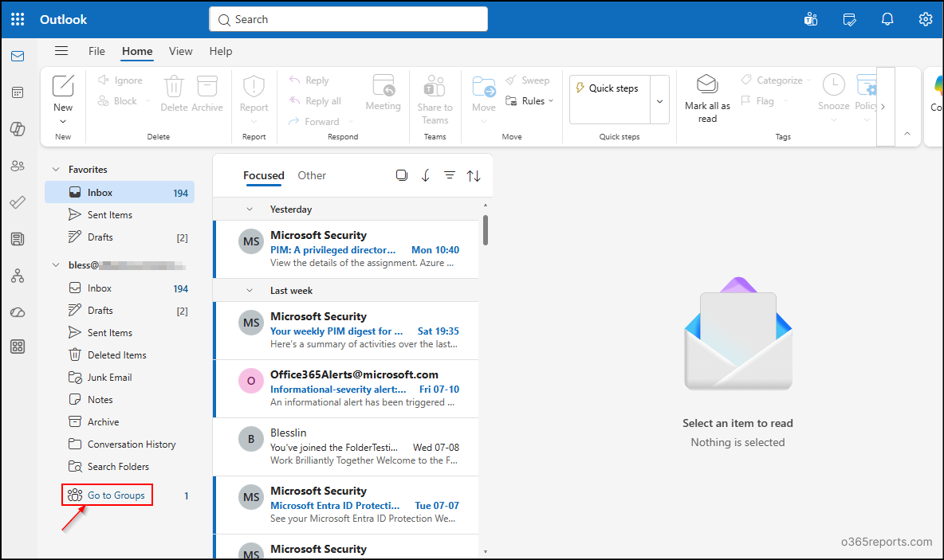Click the New mail compose icon

63,86
